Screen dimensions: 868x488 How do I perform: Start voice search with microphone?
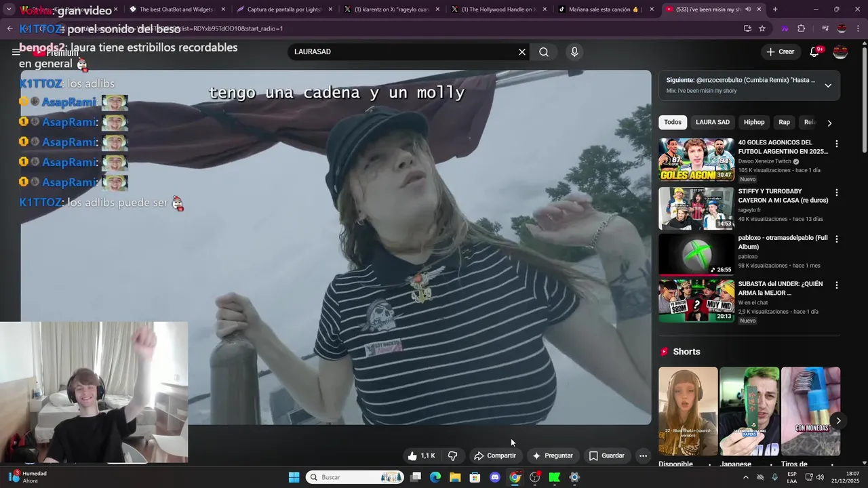pos(574,52)
